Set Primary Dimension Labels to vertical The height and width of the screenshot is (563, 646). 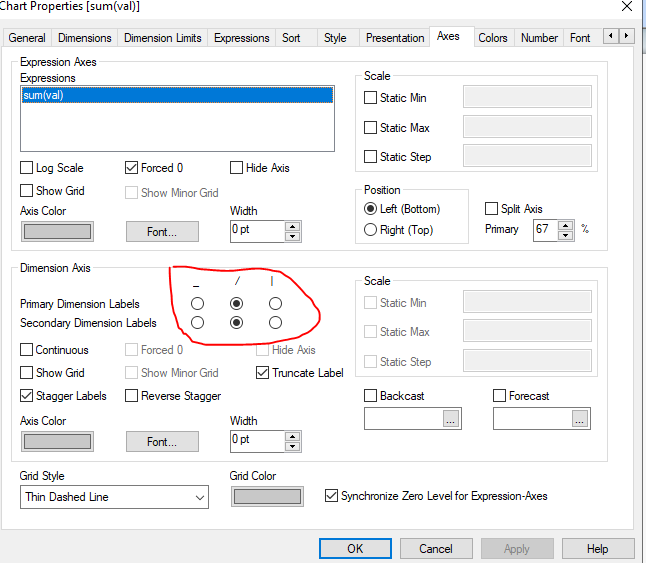click(275, 304)
